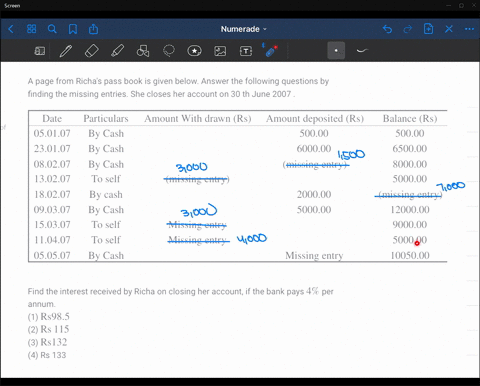Viewport: 480px width, 386px height.
Task: Click the date 13.02.07
Action: 52,179
